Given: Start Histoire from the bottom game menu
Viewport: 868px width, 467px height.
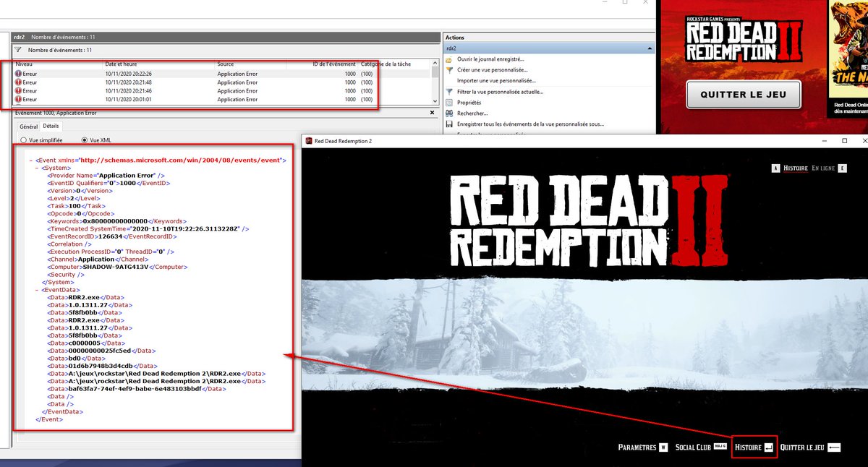Looking at the screenshot, I should 748,447.
